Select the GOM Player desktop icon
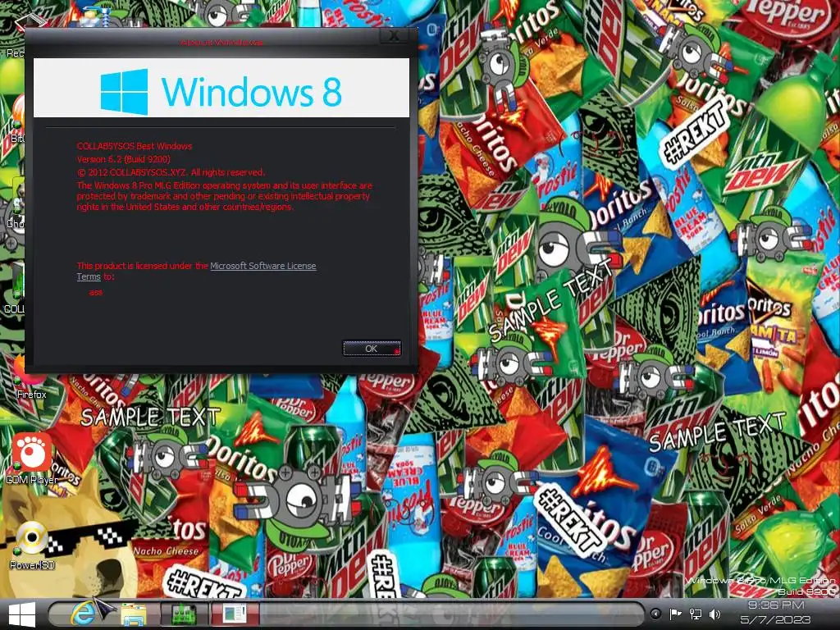The height and width of the screenshot is (630, 840). click(32, 459)
